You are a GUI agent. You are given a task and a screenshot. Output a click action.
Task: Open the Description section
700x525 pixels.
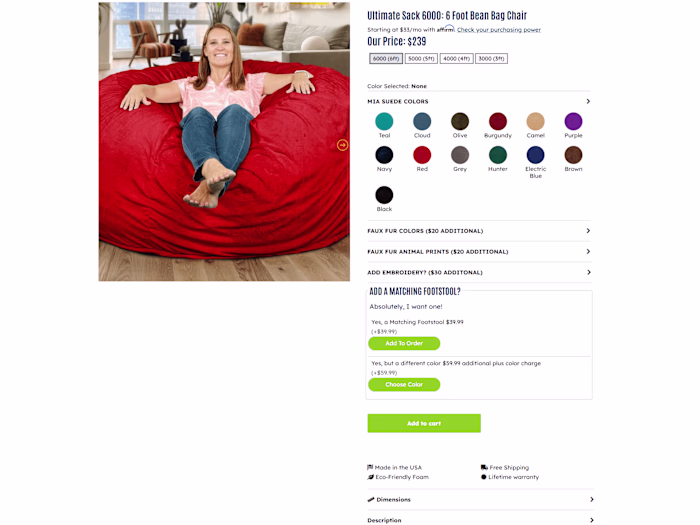pos(480,520)
